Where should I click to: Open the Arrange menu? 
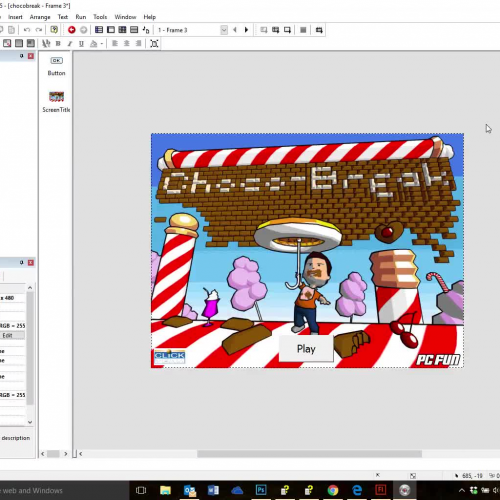click(40, 17)
